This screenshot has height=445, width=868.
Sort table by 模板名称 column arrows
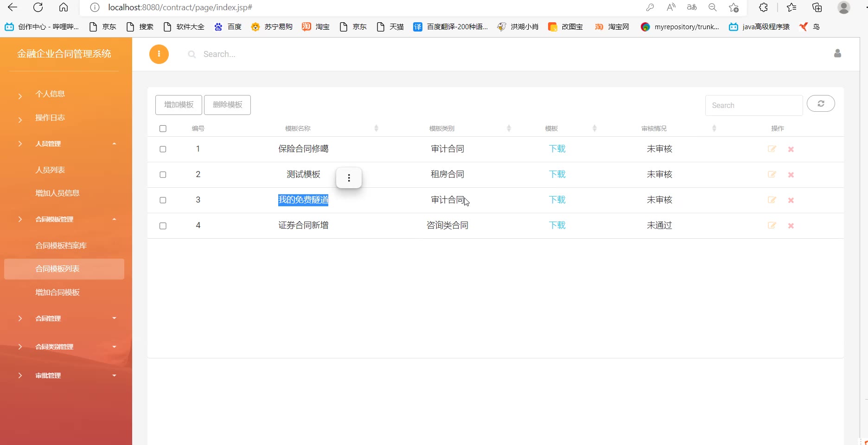click(376, 128)
